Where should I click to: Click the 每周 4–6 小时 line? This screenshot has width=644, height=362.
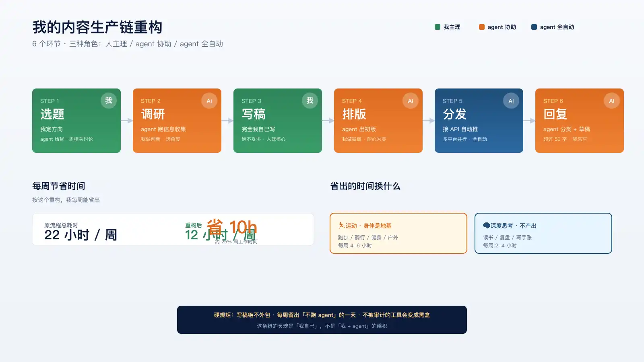(355, 245)
